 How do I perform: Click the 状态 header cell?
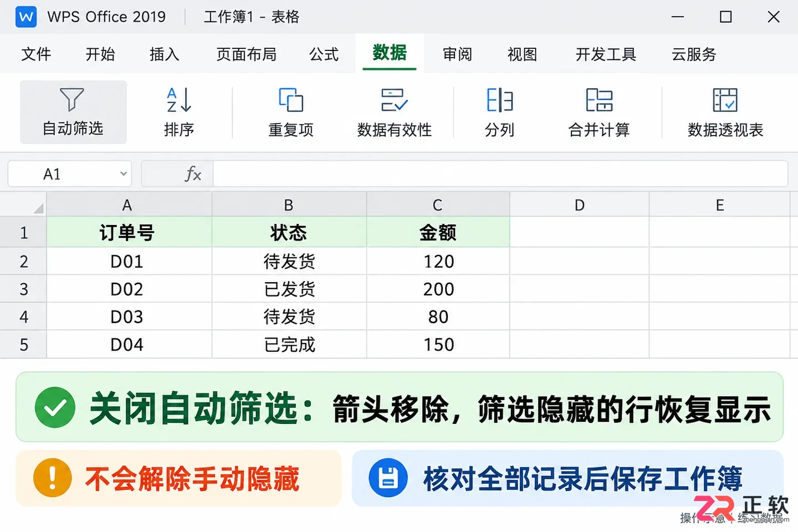pyautogui.click(x=289, y=232)
